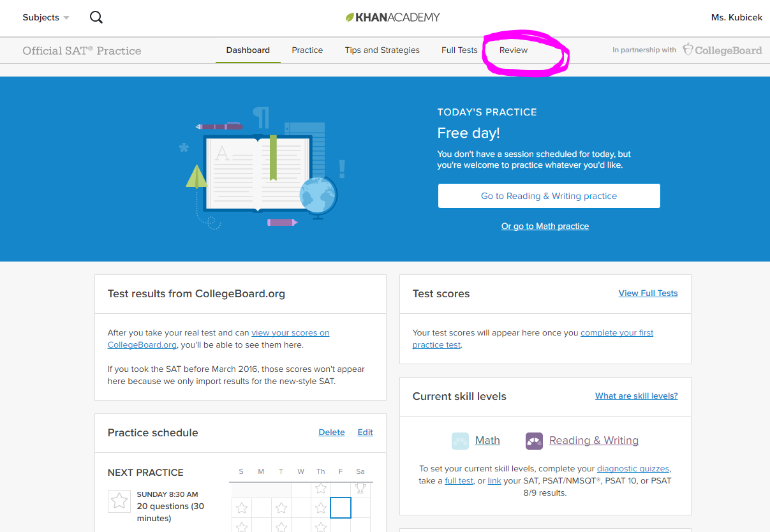Open the Or go to Math practice link
Screen dimensions: 770x532
(x=545, y=226)
